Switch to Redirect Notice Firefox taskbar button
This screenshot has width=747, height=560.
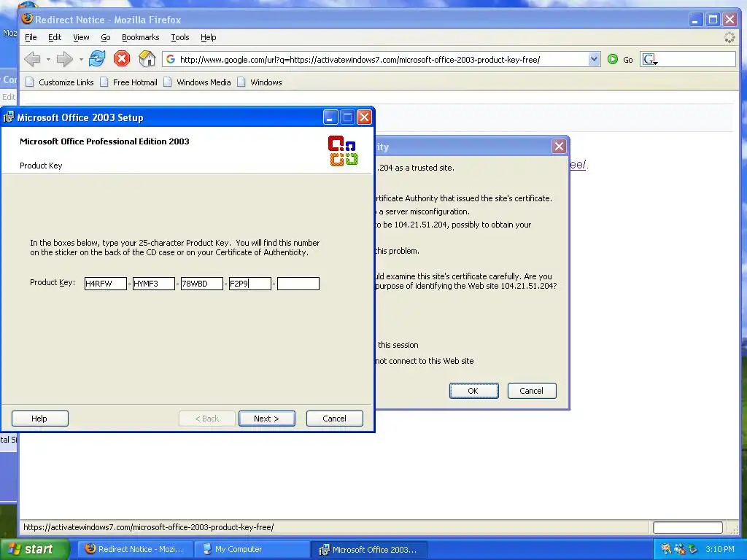[134, 549]
